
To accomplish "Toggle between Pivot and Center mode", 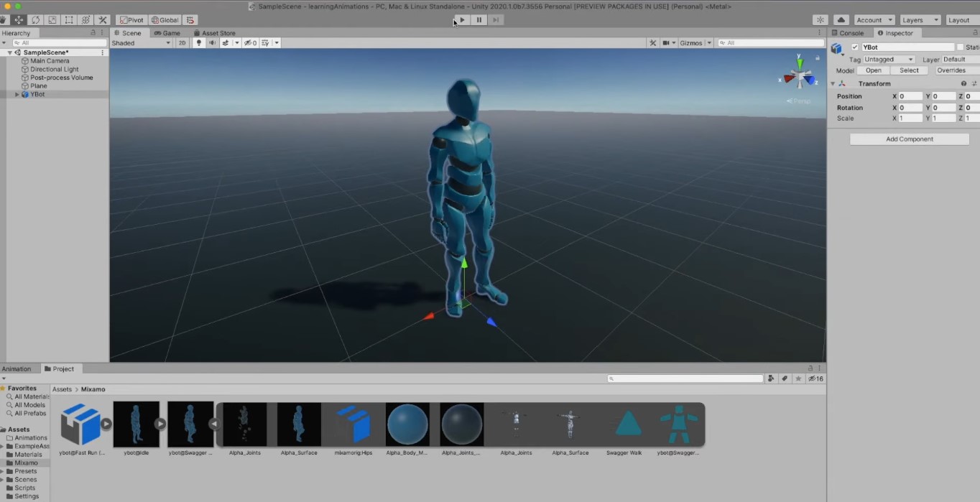I will point(131,19).
